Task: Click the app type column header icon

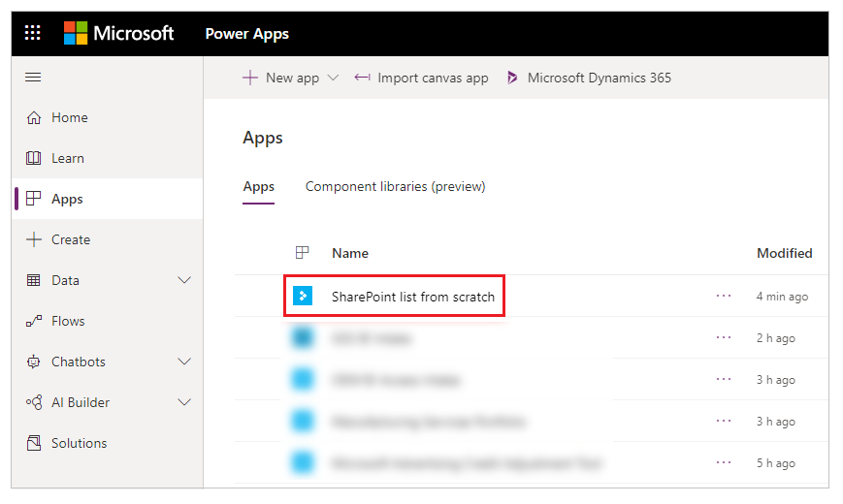Action: point(303,253)
